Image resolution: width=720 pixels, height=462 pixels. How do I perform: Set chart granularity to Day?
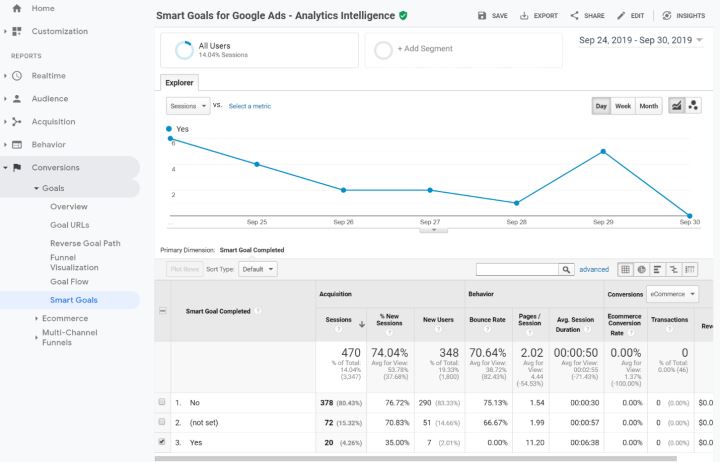point(601,106)
